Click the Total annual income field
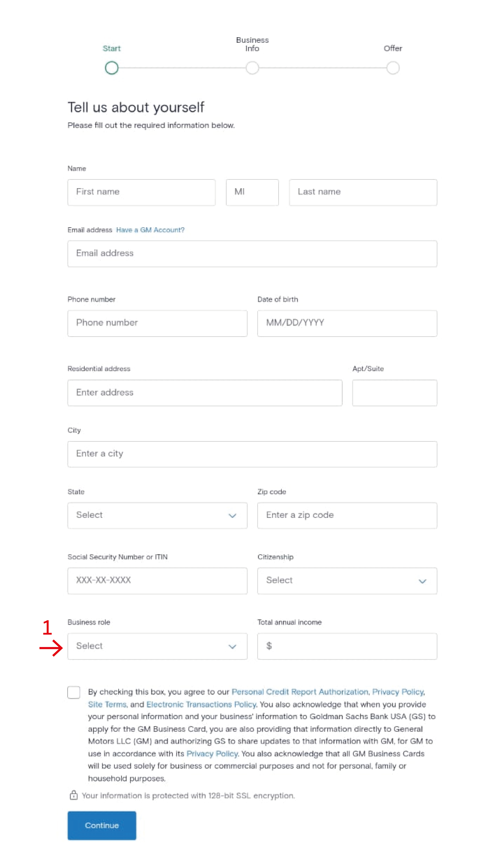504x857 pixels. tap(347, 646)
